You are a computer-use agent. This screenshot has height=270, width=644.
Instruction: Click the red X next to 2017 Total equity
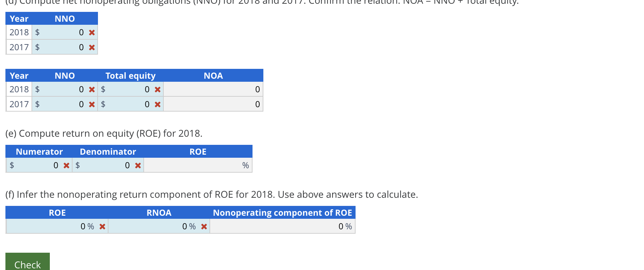157,104
